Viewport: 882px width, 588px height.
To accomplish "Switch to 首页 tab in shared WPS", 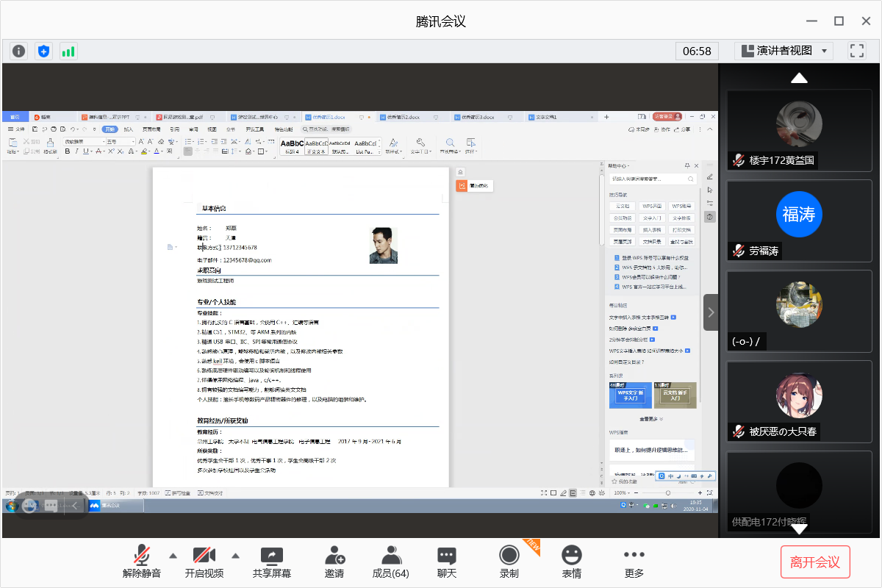I will [x=15, y=117].
